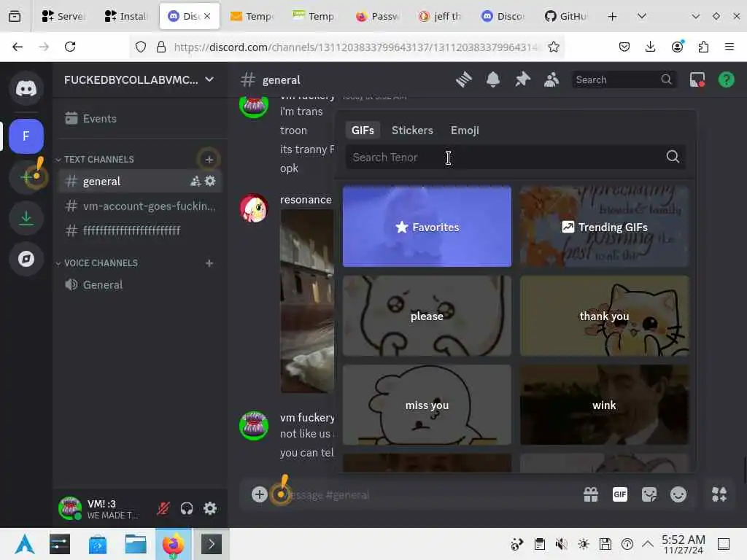Viewport: 747px width, 560px height.
Task: Unmute microphone in user panel
Action: click(163, 508)
